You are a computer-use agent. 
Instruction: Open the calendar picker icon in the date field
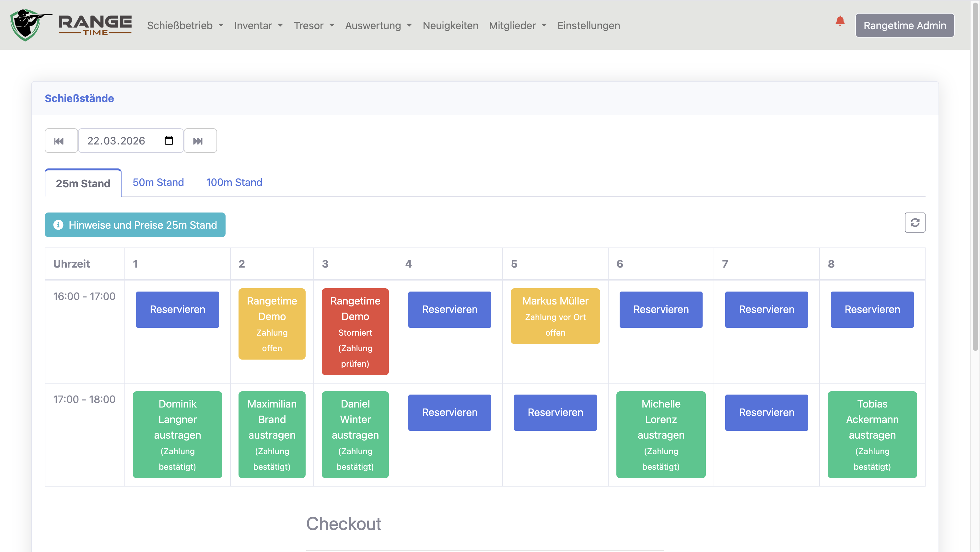pyautogui.click(x=169, y=141)
